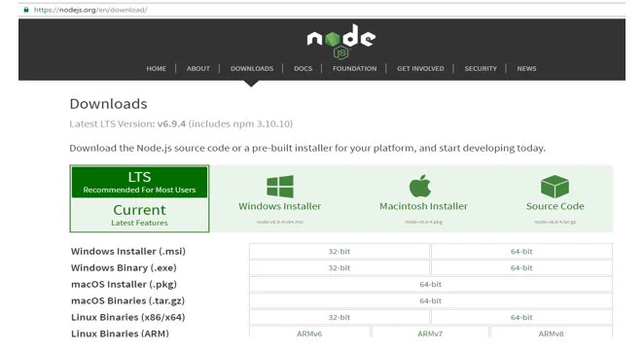The image size is (644, 350).
Task: Download 32-bit Windows Binary (.exe)
Action: point(340,268)
